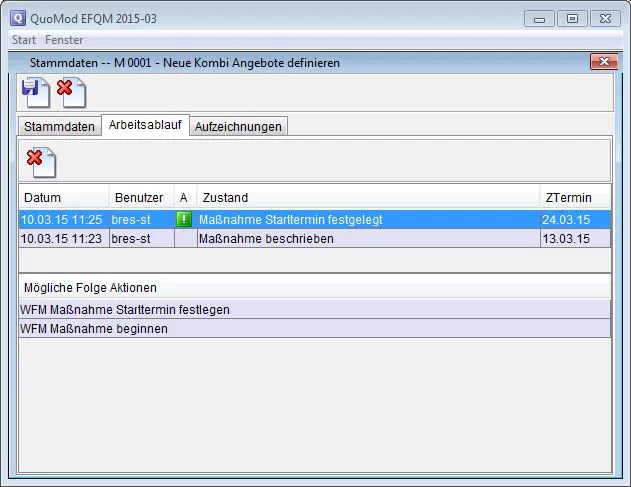Click the QuoMod app icon in title bar
The height and width of the screenshot is (487, 631).
[16, 18]
